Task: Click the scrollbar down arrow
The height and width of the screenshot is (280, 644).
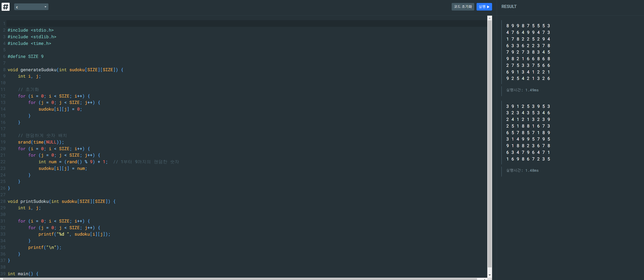Action: tap(490, 275)
